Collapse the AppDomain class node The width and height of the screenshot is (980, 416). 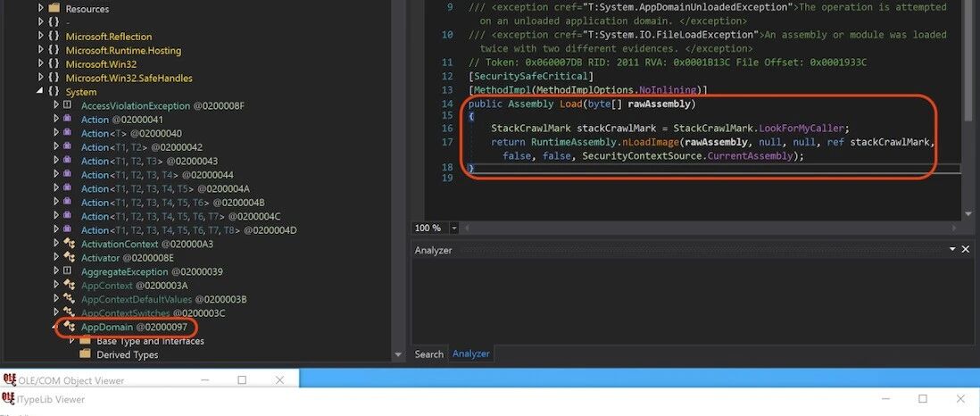click(x=56, y=327)
